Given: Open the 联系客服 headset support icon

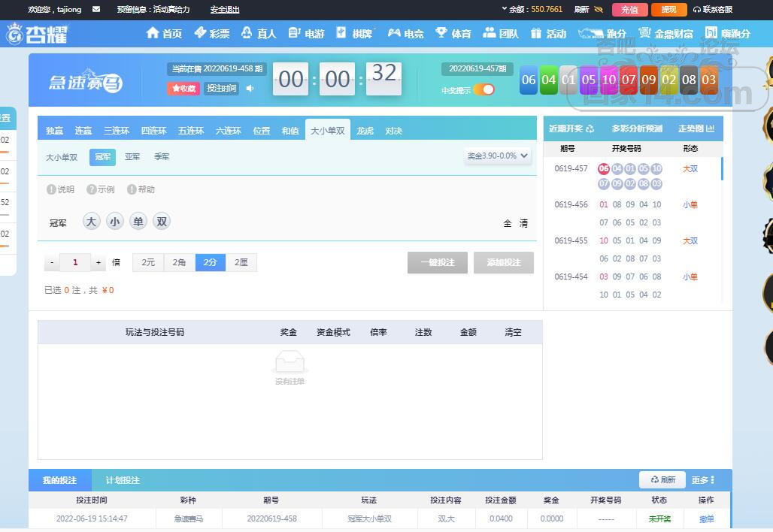Looking at the screenshot, I should pos(696,9).
